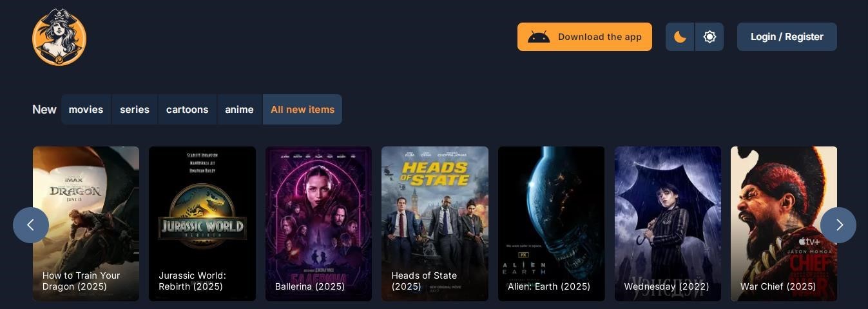Click Download the app button
The width and height of the screenshot is (868, 309).
pos(584,37)
